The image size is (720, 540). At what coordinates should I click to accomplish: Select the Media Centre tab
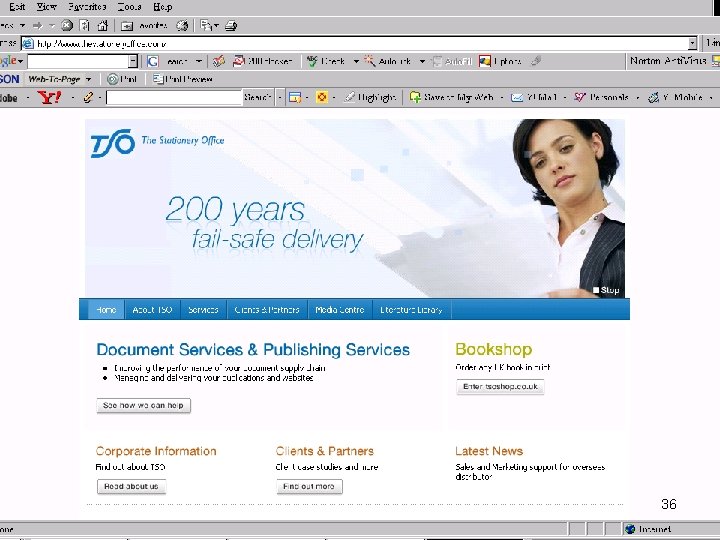(x=340, y=310)
